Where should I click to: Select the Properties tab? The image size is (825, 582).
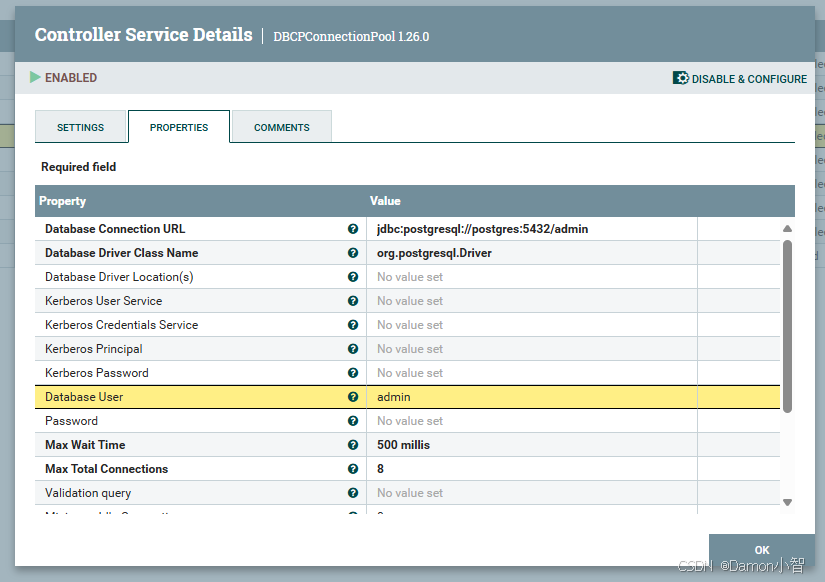tap(179, 127)
